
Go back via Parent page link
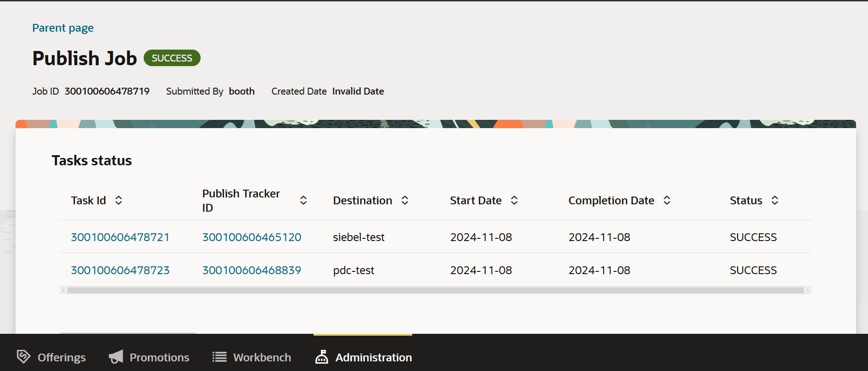(63, 28)
